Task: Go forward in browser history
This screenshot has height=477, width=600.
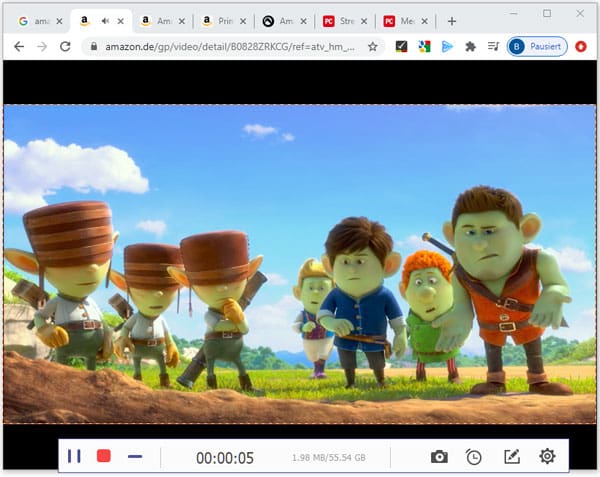Action: point(42,47)
